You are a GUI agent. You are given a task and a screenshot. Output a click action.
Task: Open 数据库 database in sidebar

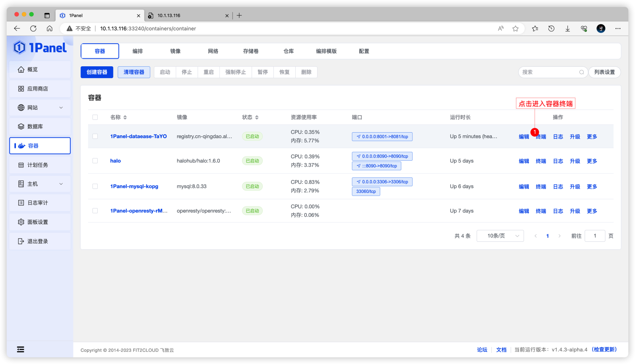click(40, 127)
